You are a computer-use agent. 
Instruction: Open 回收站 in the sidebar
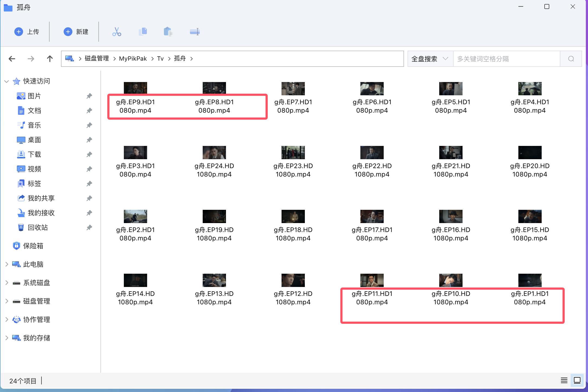(x=38, y=227)
